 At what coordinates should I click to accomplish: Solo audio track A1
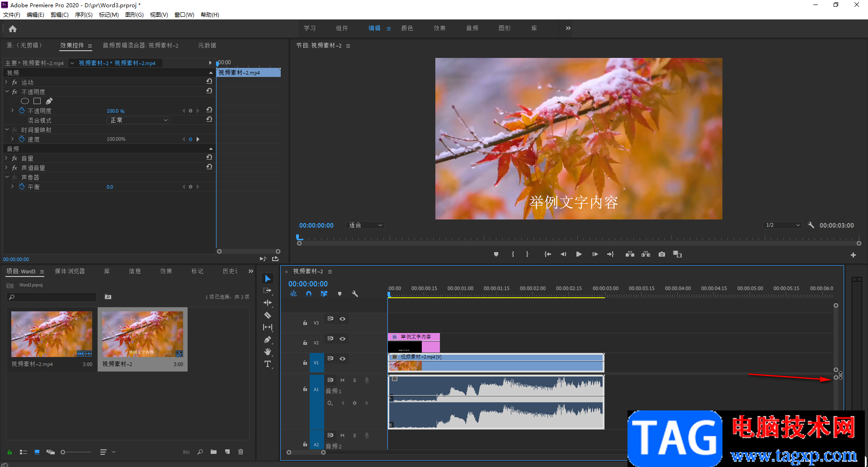pos(354,380)
